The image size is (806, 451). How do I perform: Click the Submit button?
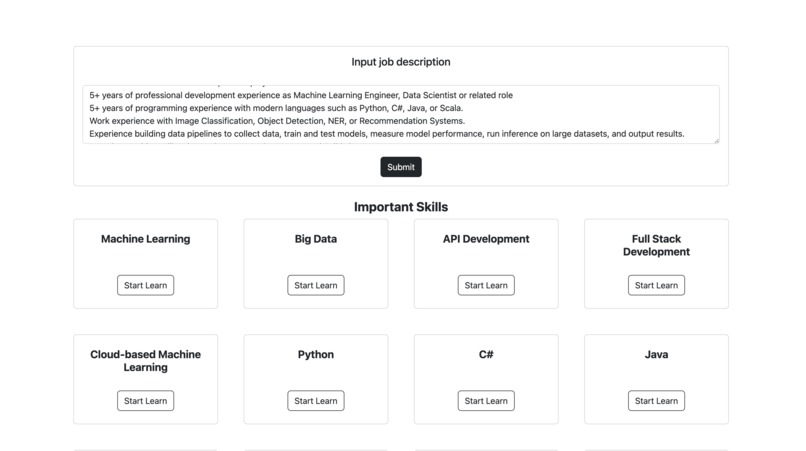pos(400,167)
